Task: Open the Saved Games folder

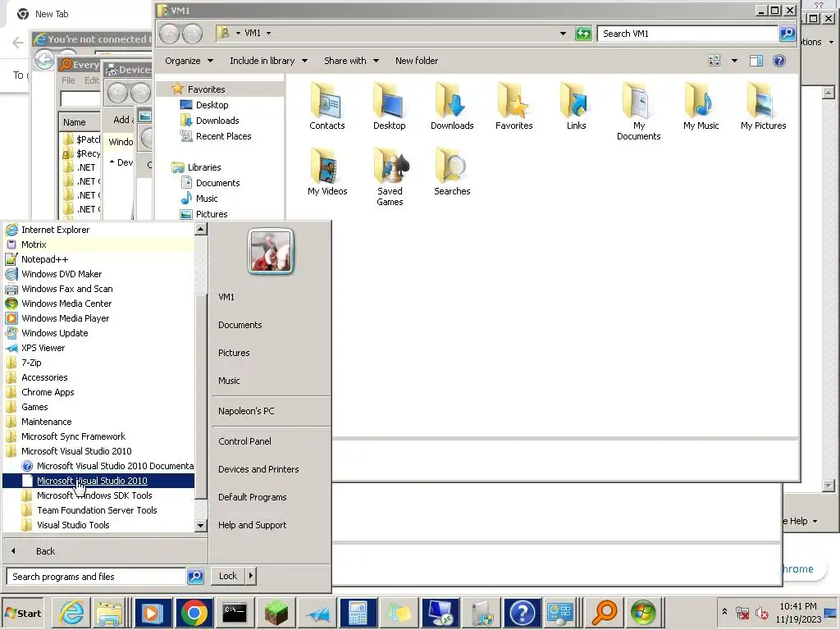Action: (x=390, y=177)
